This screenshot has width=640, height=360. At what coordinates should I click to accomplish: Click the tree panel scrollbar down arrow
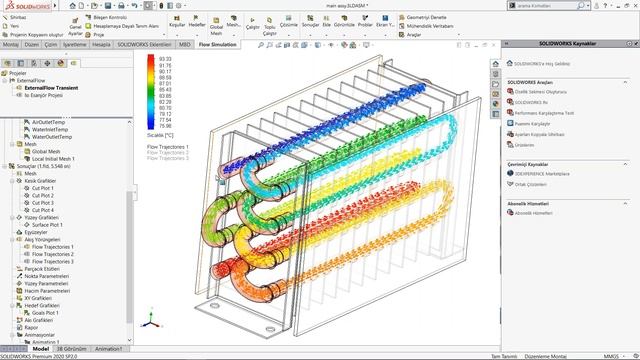(129, 340)
